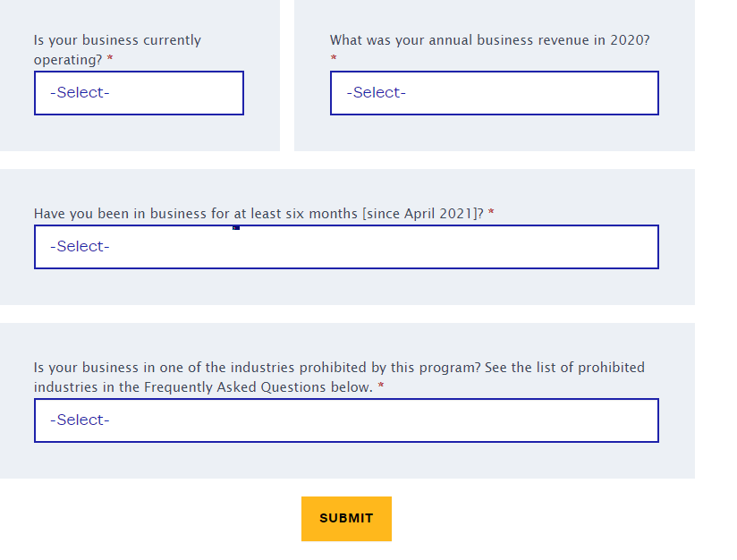Image resolution: width=737 pixels, height=560 pixels.
Task: Click the "2020" text in the revenue question
Action: coord(625,40)
